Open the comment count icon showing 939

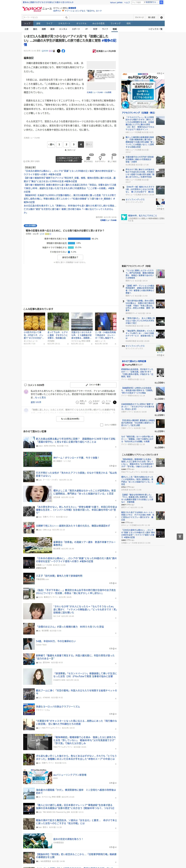point(45,51)
